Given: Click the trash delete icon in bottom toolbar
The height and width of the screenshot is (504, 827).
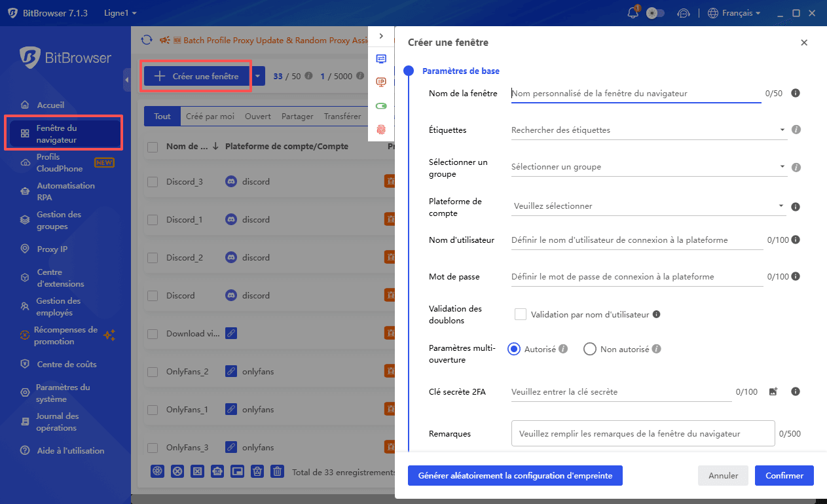Looking at the screenshot, I should pyautogui.click(x=278, y=471).
